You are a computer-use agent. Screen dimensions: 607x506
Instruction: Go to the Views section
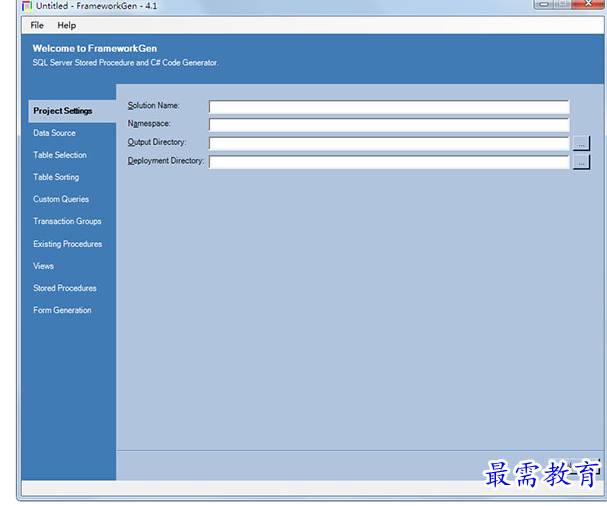43,266
